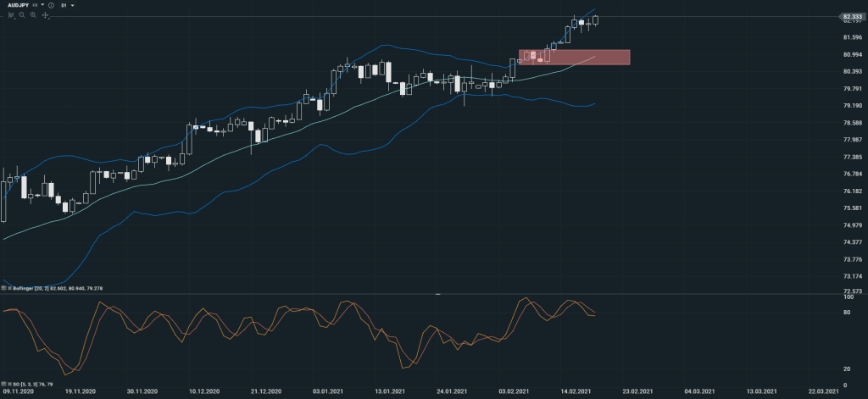Click the 03.02.2021 date on time axis
Screen dimensions: 868x399
pyautogui.click(x=514, y=391)
